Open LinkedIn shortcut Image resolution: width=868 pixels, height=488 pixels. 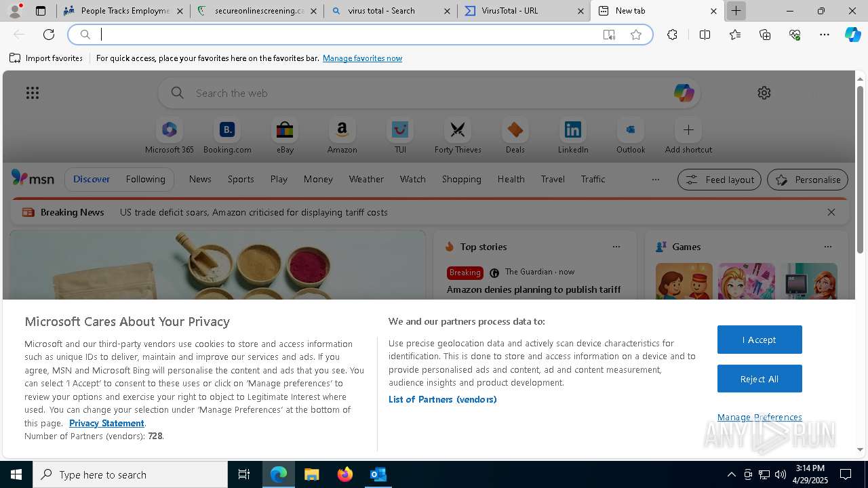click(x=573, y=136)
